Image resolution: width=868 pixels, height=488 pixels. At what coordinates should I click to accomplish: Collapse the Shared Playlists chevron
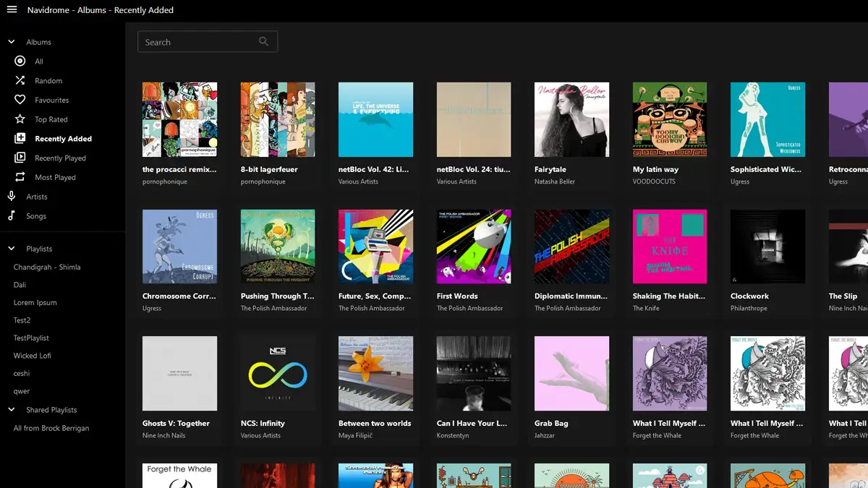point(12,410)
